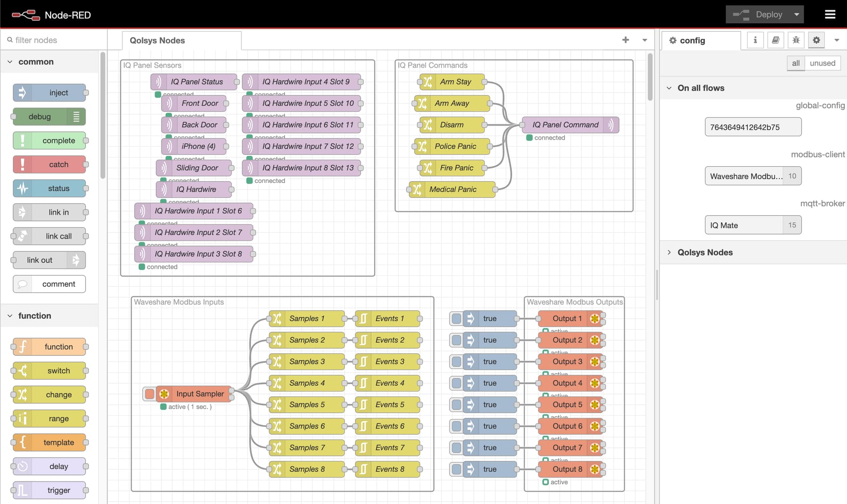
Task: Show unused config nodes filter
Action: 822,63
